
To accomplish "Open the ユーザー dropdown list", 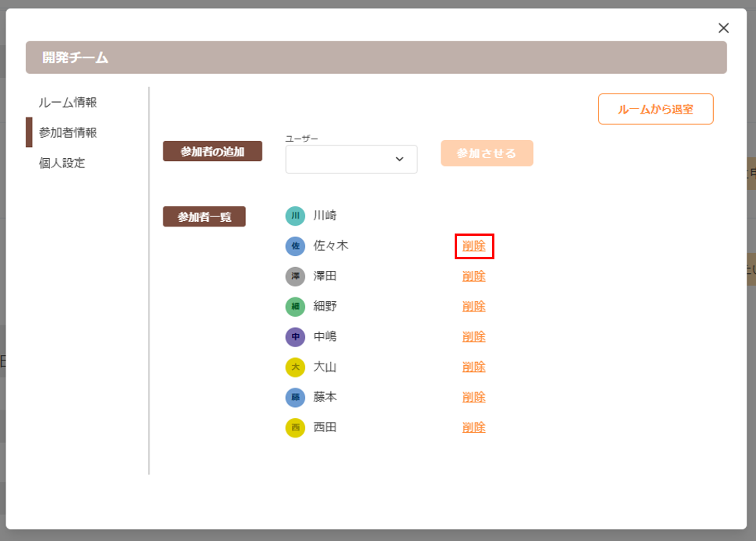I will [351, 159].
